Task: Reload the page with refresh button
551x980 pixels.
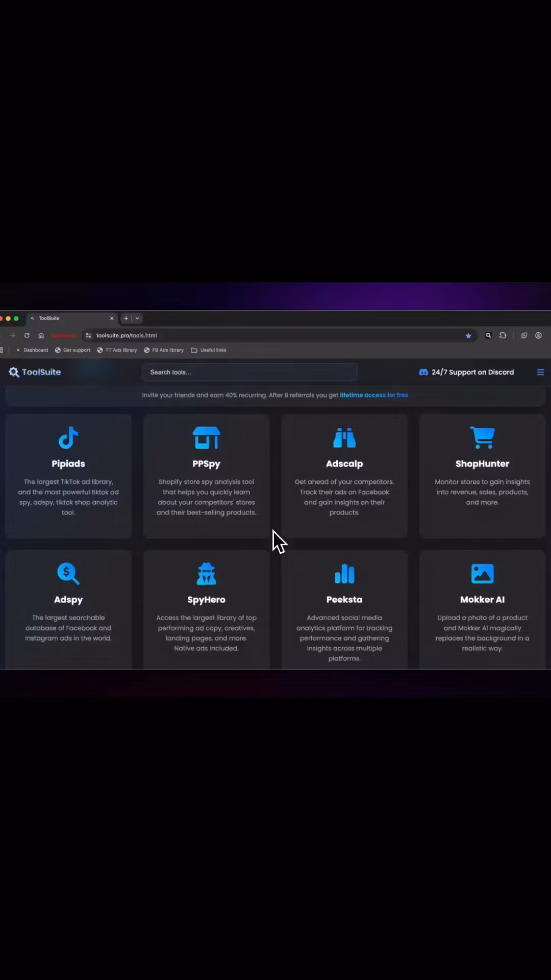Action: (x=27, y=335)
